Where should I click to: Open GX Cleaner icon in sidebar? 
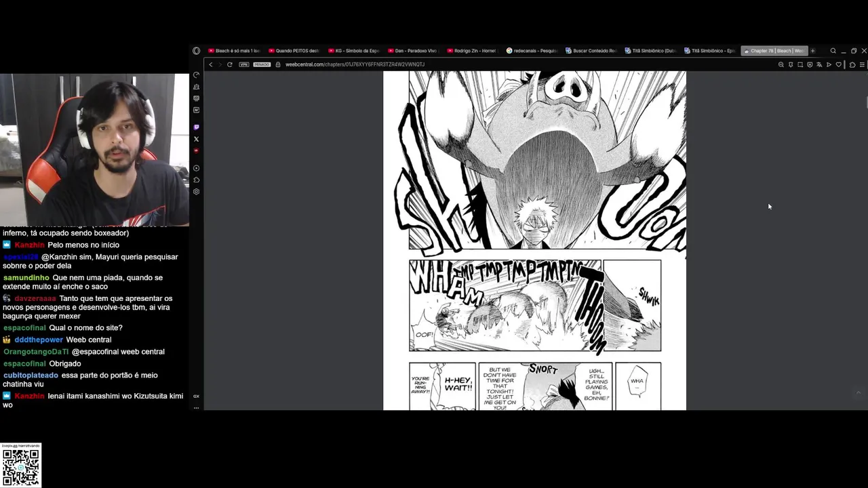[197, 87]
